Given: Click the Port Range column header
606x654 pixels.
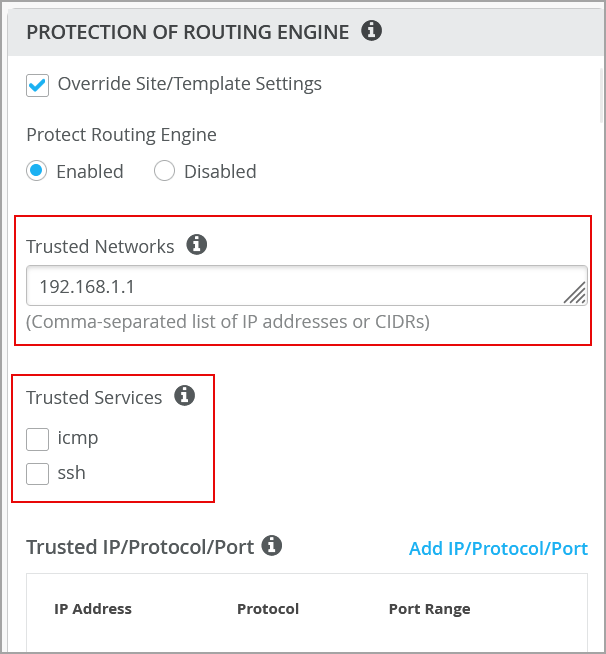Looking at the screenshot, I should 429,608.
